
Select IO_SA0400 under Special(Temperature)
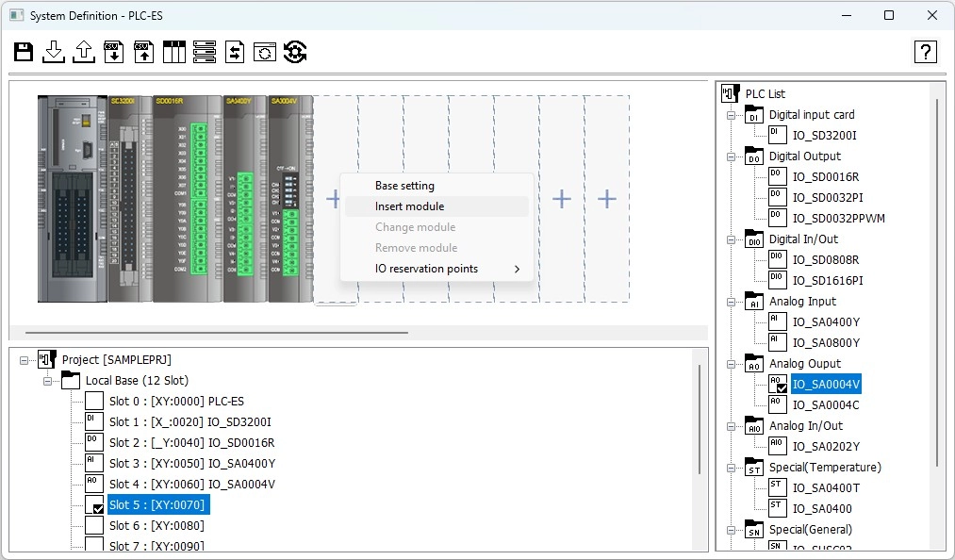[822, 508]
